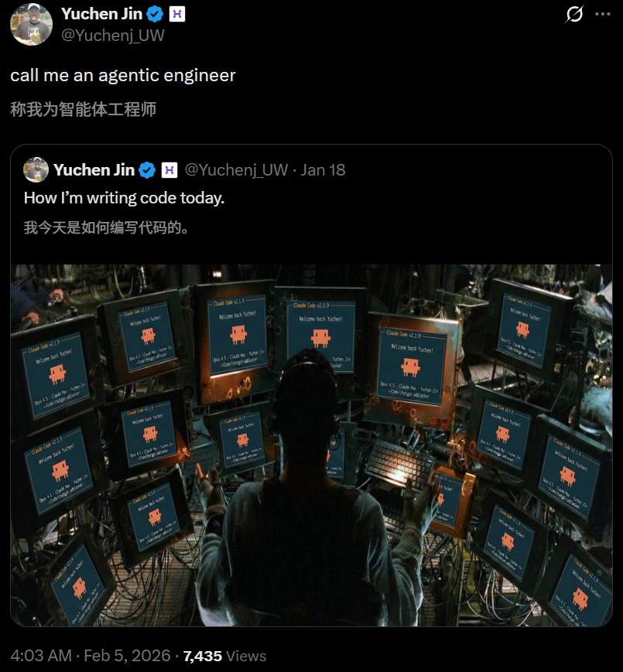
Task: Click the 7,435 Views count
Action: coord(224,656)
